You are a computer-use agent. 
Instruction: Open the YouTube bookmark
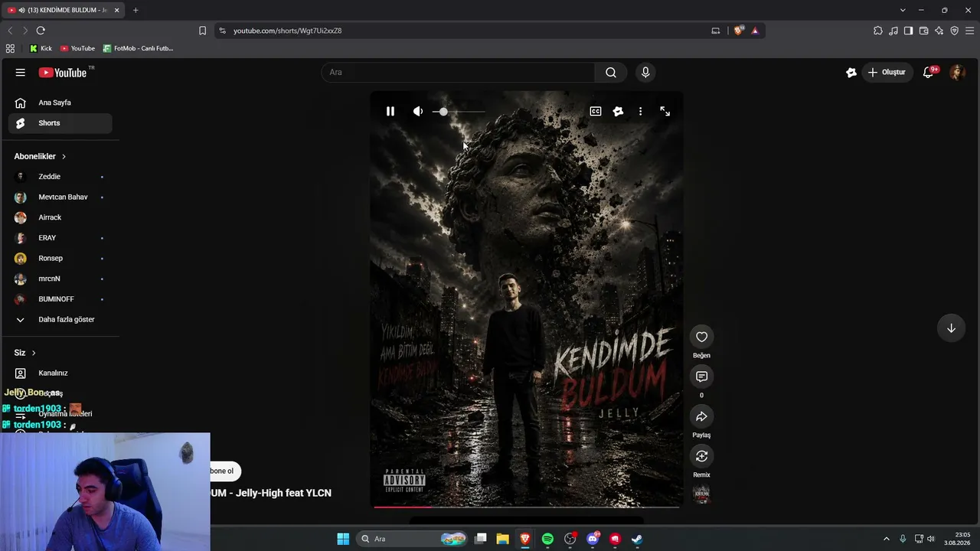coord(77,48)
